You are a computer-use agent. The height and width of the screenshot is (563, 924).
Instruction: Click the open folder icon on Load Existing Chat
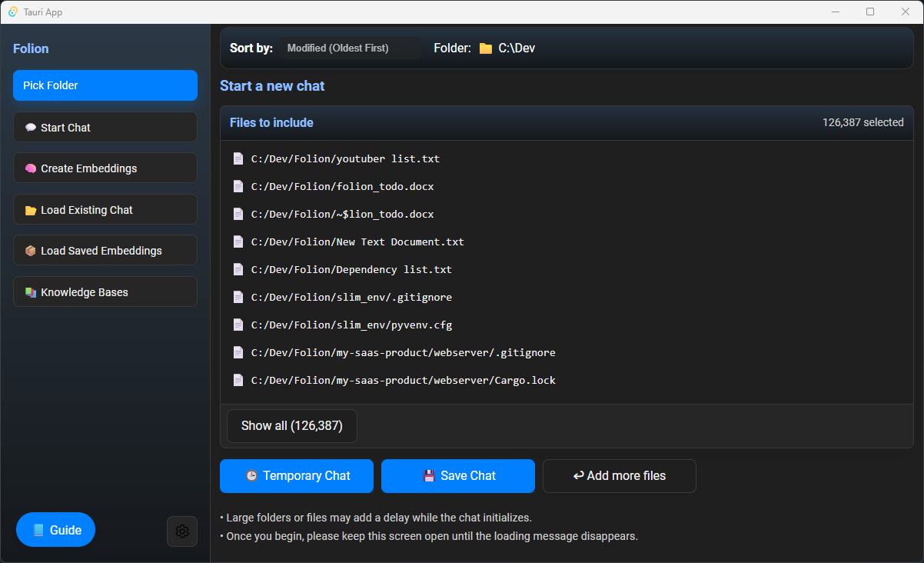click(x=31, y=210)
